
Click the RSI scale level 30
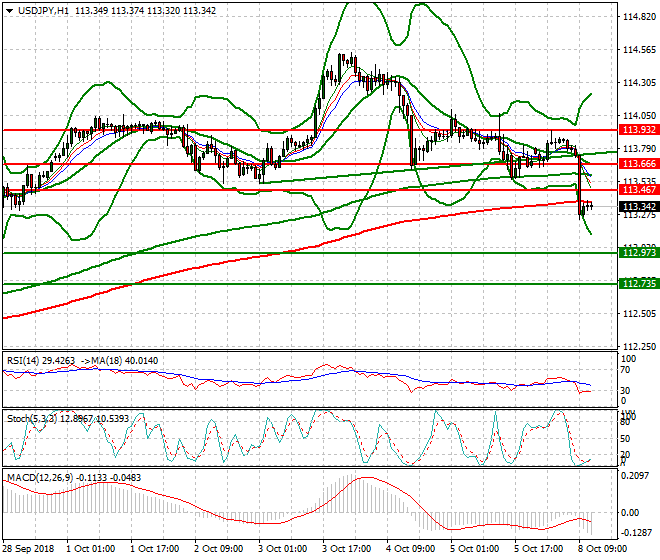pos(625,391)
